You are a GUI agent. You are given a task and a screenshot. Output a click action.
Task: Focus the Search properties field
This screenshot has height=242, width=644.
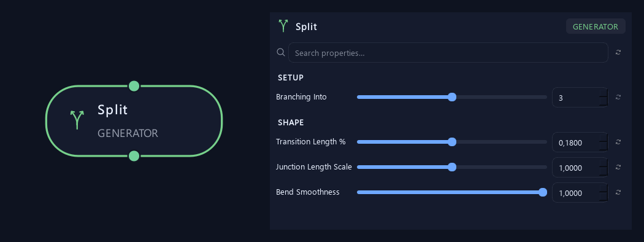448,53
